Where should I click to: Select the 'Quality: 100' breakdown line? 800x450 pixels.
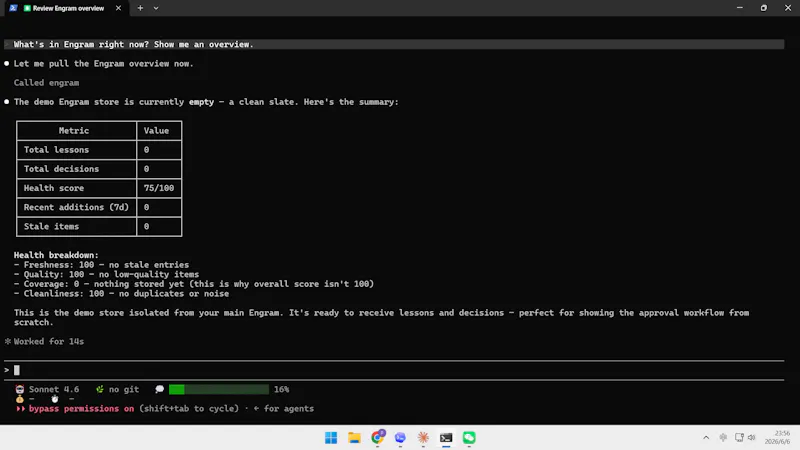pyautogui.click(x=106, y=274)
